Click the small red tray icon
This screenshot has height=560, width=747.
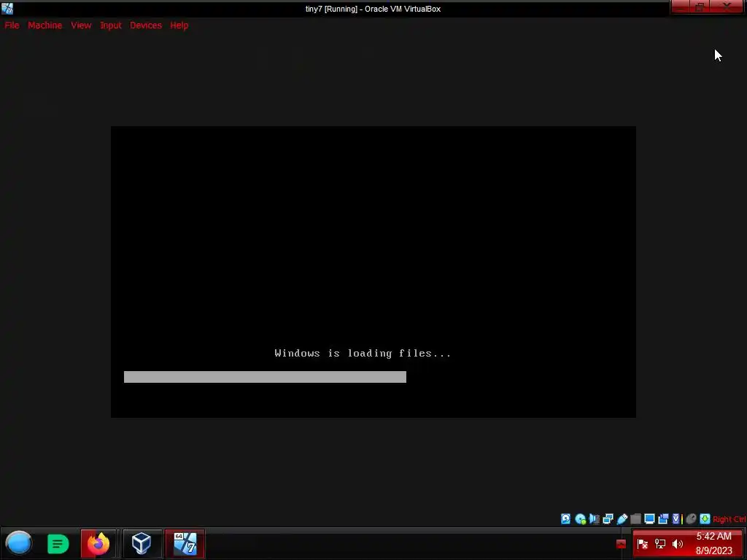click(621, 544)
